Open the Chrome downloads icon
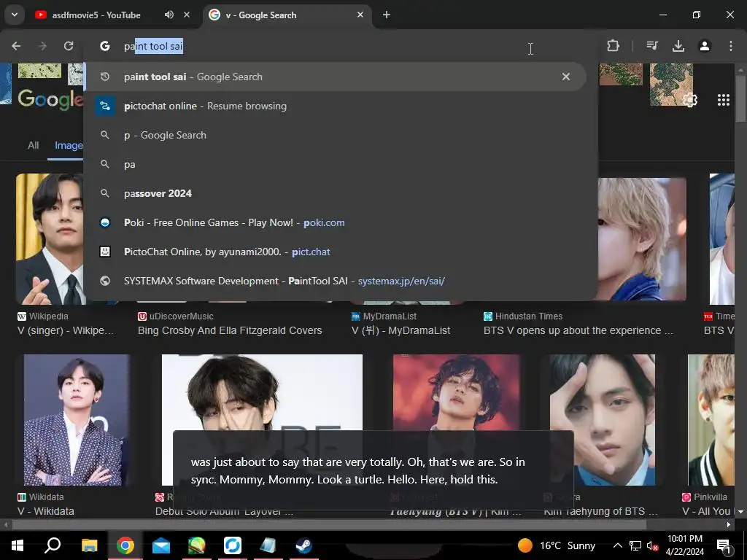 click(x=678, y=46)
